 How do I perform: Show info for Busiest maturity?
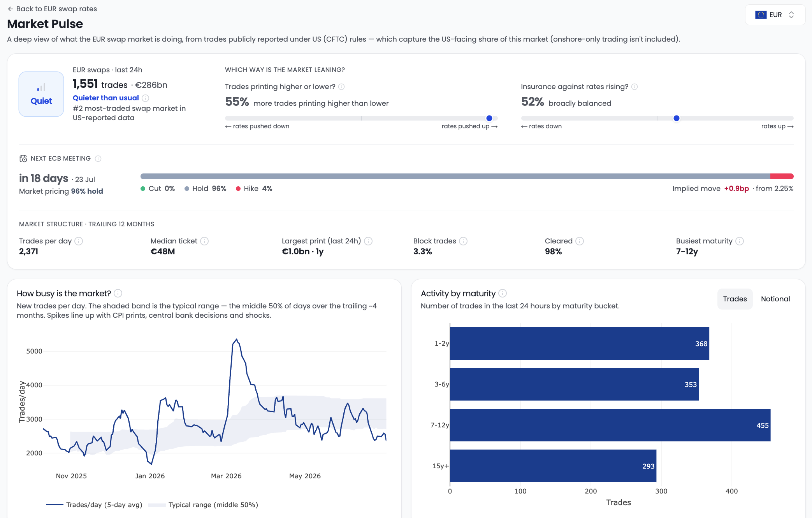click(740, 241)
